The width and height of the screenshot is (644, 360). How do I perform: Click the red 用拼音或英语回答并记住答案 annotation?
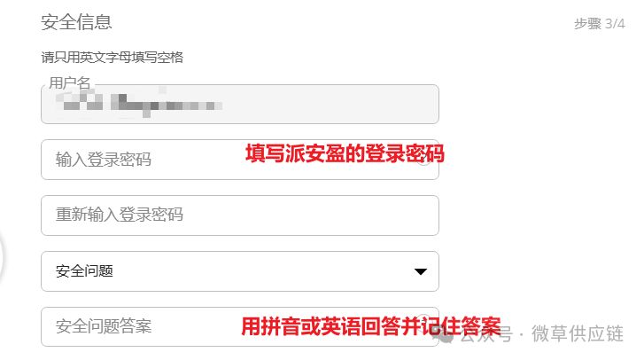coord(371,326)
